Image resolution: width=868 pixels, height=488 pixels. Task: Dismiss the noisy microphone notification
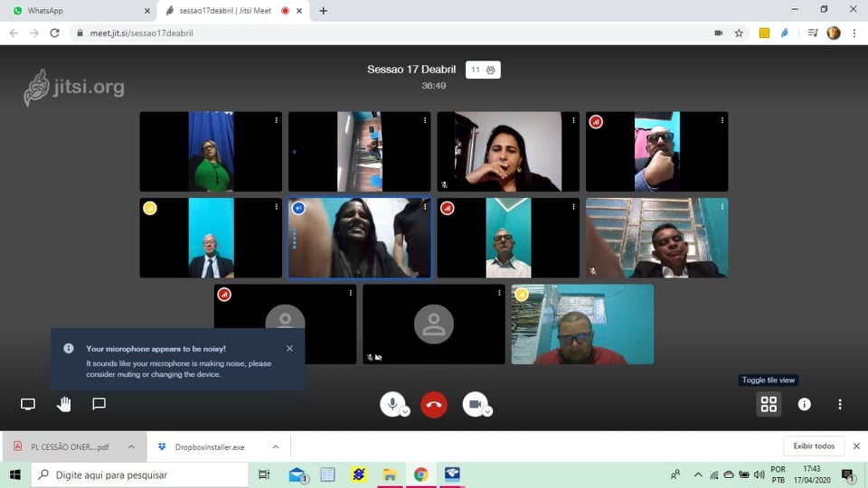[289, 349]
